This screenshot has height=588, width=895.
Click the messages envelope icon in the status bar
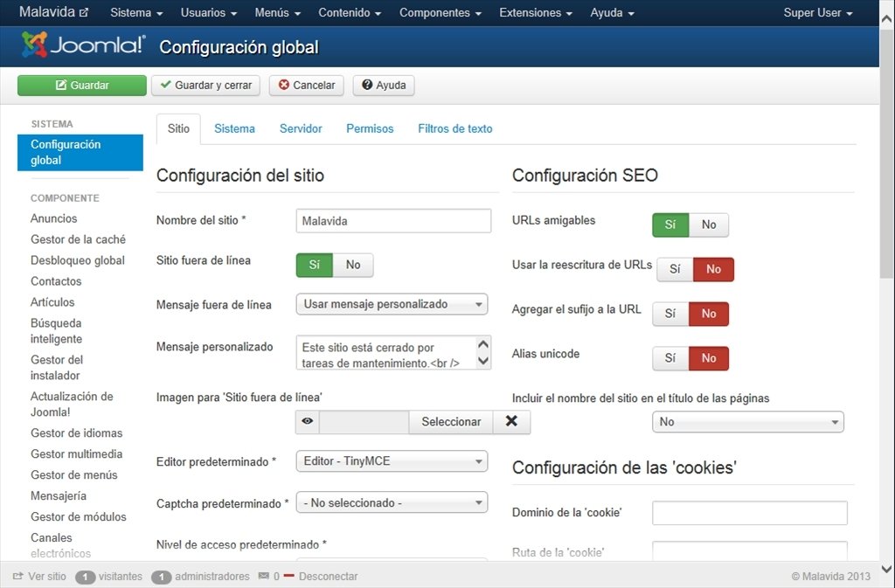[264, 576]
